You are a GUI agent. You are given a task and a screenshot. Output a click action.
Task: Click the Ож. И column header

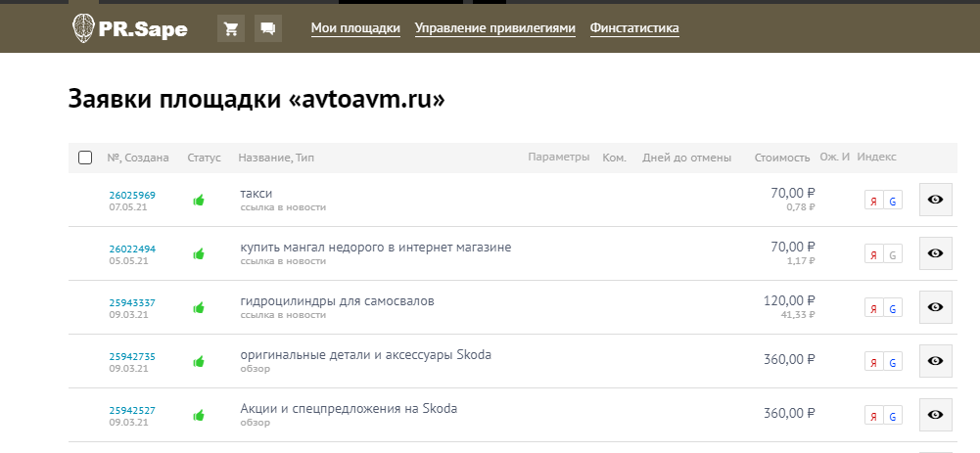pyautogui.click(x=835, y=157)
